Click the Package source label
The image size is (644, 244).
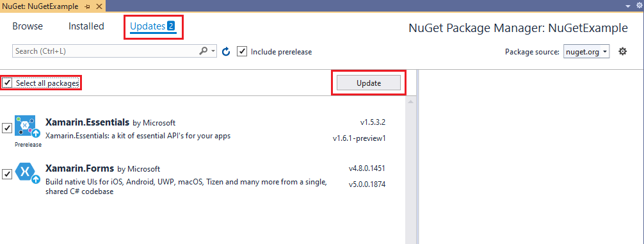click(x=532, y=52)
